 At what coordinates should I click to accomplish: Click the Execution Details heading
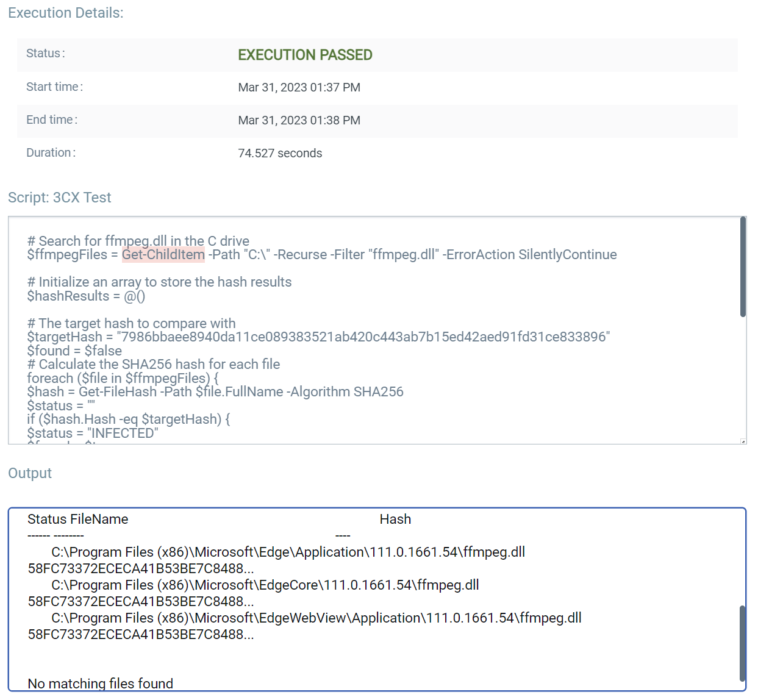[x=66, y=13]
